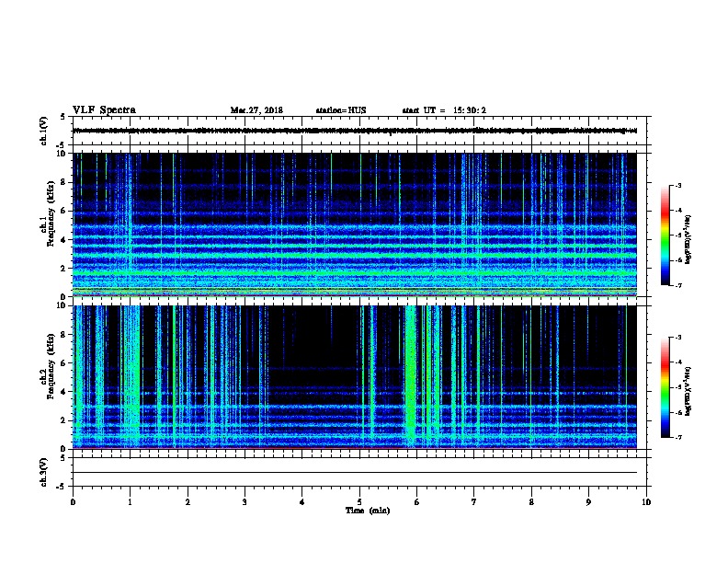Viewport: 728px width, 563px height.
Task: Click the ch.2 color bar log(PSD) label
Action: click(x=688, y=391)
